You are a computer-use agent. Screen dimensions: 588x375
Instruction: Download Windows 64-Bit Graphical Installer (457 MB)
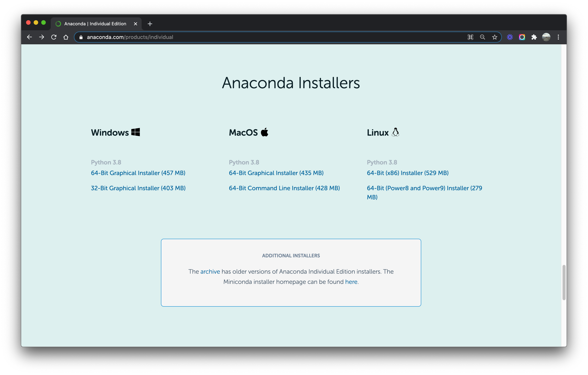[x=138, y=173]
